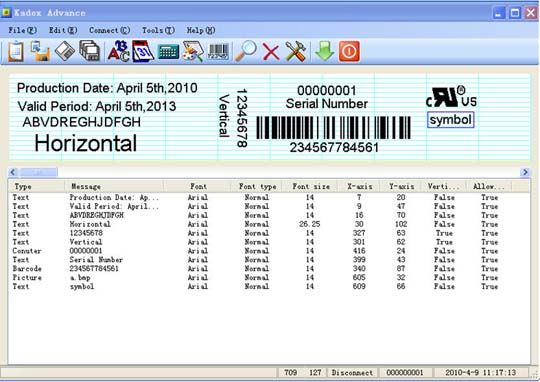Insert date with the calendar 31 icon
The height and width of the screenshot is (382, 540).
point(143,51)
